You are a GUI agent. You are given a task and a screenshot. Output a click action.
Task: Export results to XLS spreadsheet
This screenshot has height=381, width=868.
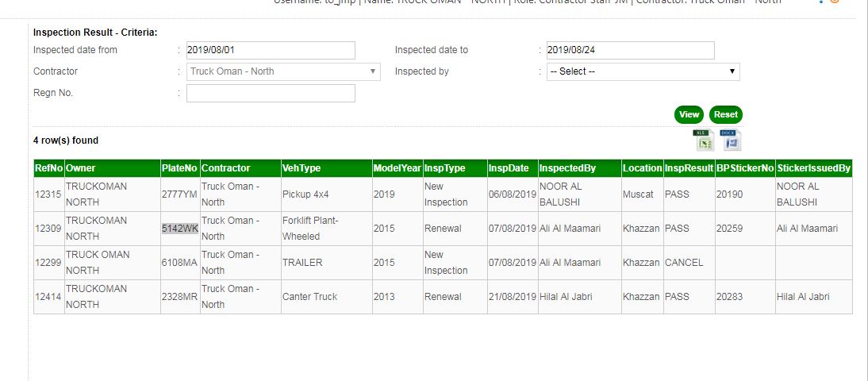703,140
